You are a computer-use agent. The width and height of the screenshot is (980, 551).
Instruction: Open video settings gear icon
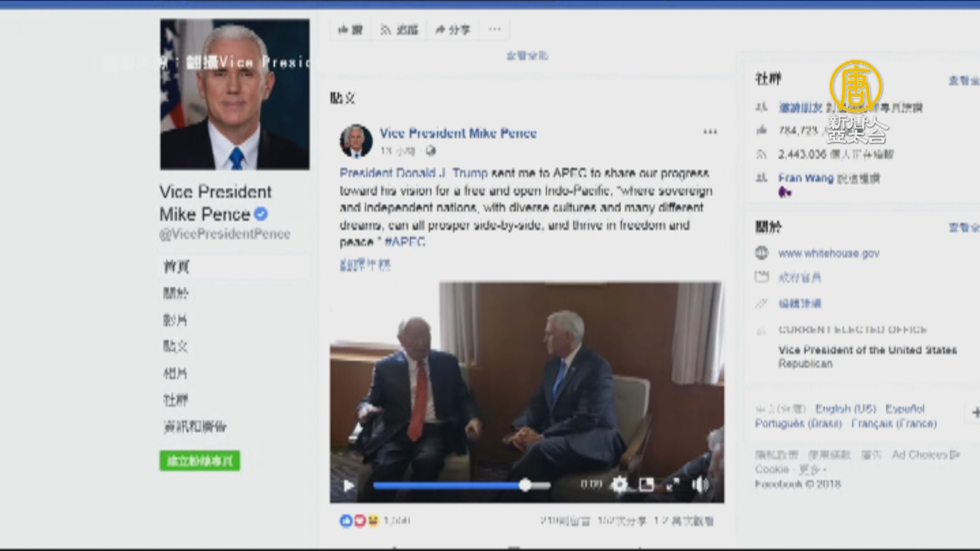point(619,484)
